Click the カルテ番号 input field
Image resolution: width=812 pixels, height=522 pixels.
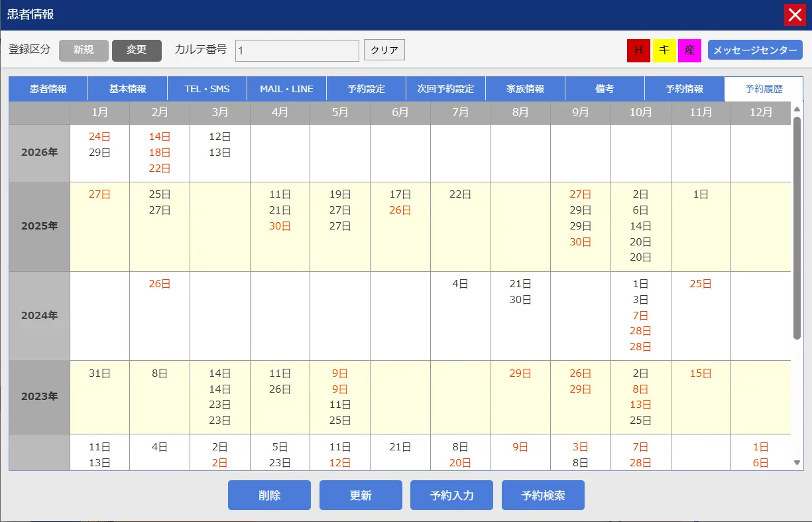297,50
